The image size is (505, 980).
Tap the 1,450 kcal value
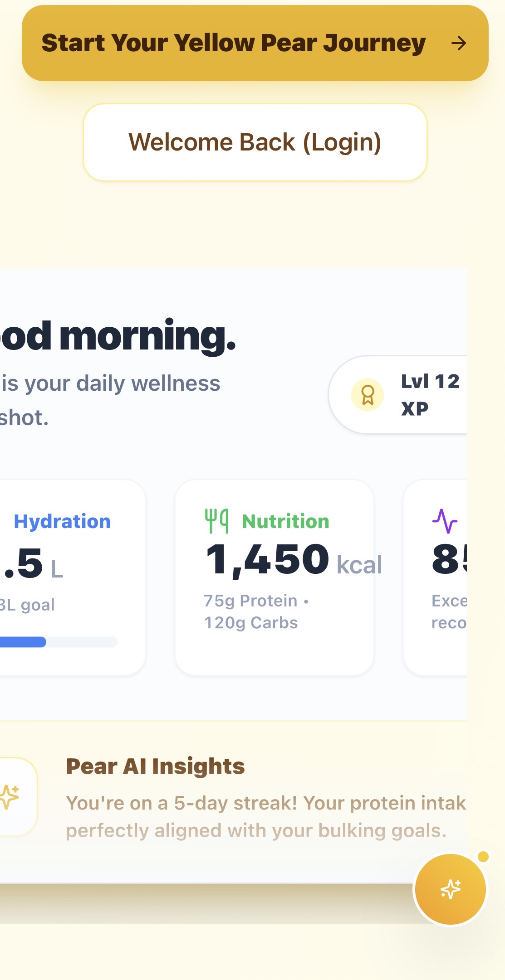point(293,561)
